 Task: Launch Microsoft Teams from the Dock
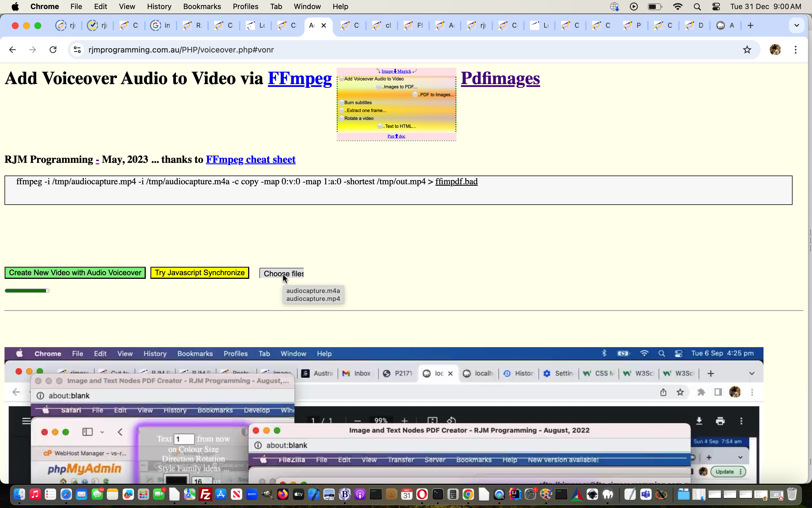pos(646,494)
